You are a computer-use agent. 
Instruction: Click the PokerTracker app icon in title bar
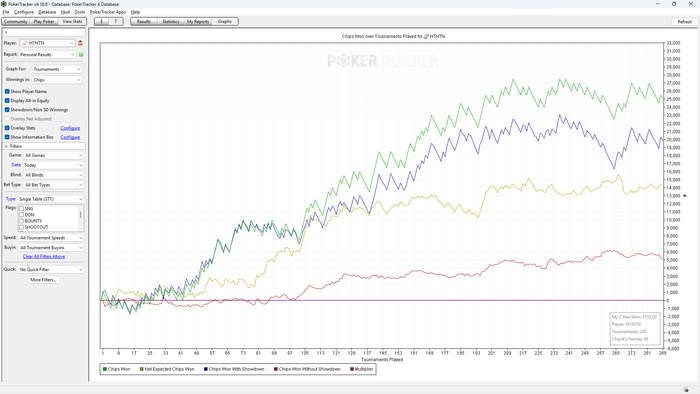pyautogui.click(x=4, y=4)
